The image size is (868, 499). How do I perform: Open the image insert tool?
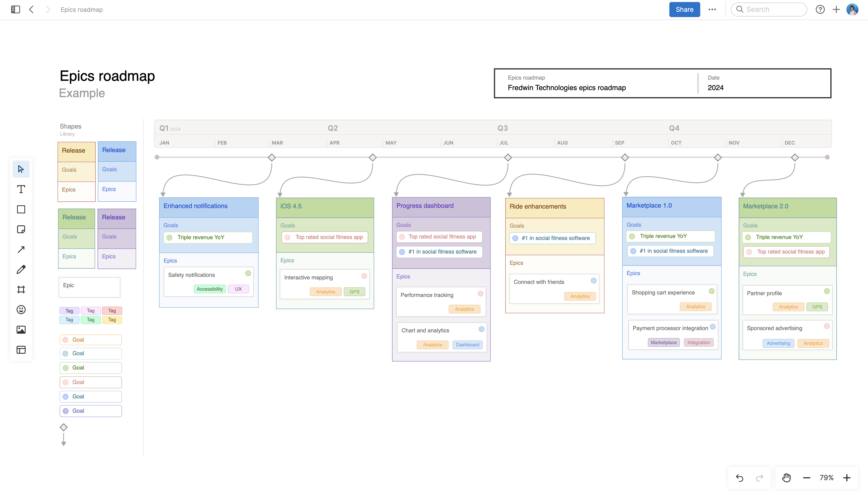pos(21,330)
